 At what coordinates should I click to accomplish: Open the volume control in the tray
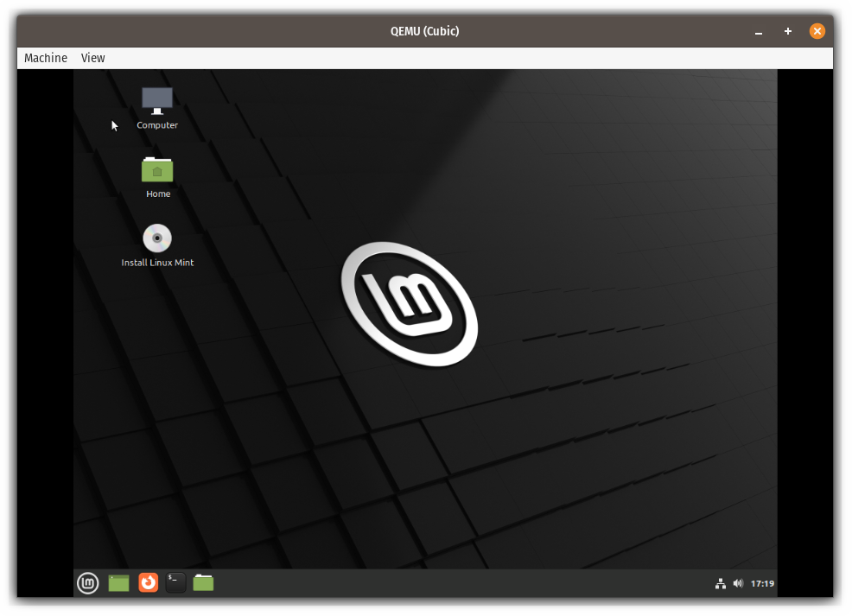738,582
